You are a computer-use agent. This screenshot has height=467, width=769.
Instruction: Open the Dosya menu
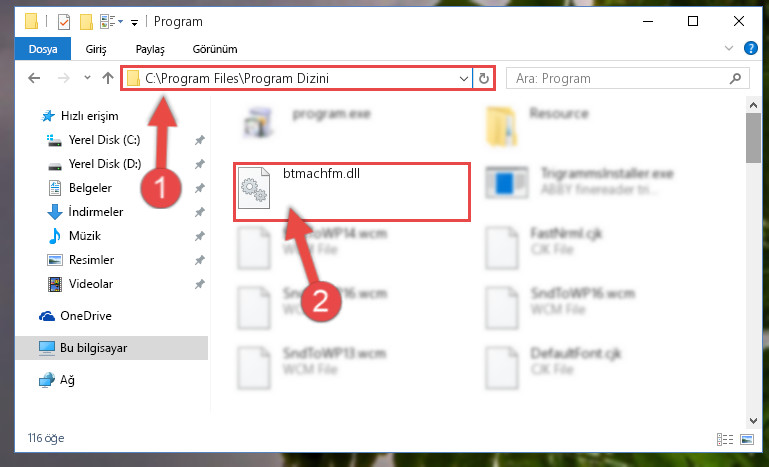click(x=43, y=49)
